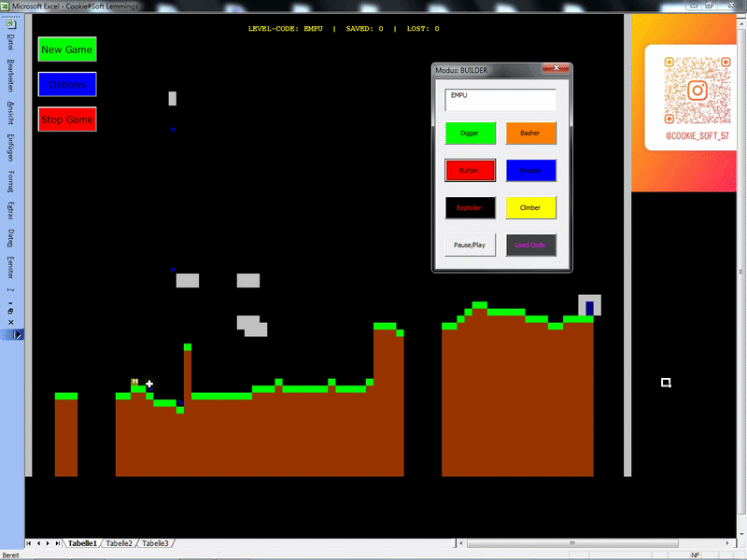The height and width of the screenshot is (560, 747).
Task: Open the Datei menu
Action: 10,42
